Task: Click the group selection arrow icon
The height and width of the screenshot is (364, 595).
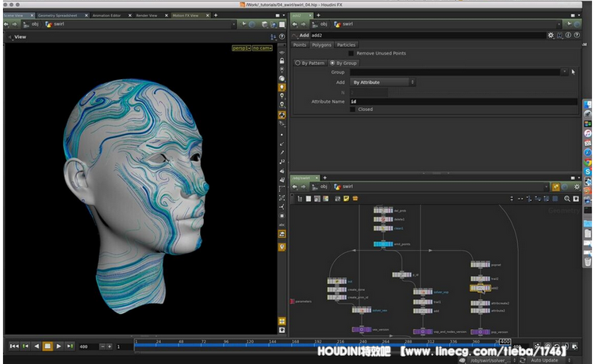Action: pos(574,71)
